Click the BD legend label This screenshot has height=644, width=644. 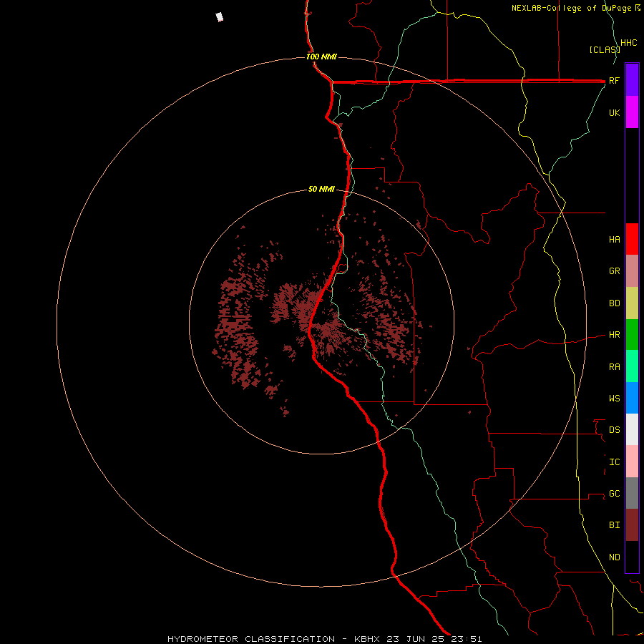[x=614, y=303]
